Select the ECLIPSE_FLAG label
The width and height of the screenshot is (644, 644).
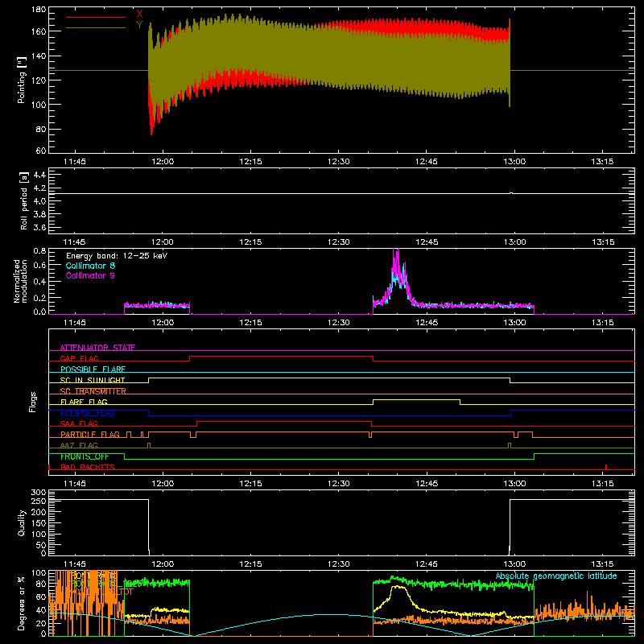tap(88, 413)
